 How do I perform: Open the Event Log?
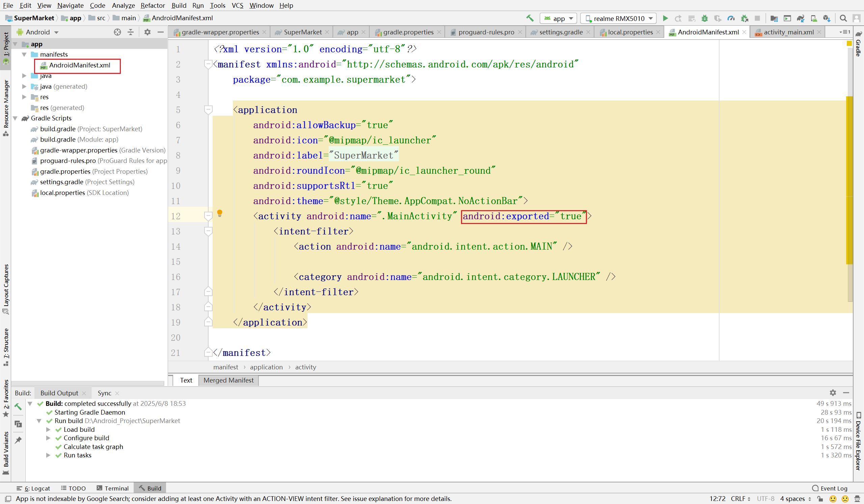pyautogui.click(x=830, y=488)
